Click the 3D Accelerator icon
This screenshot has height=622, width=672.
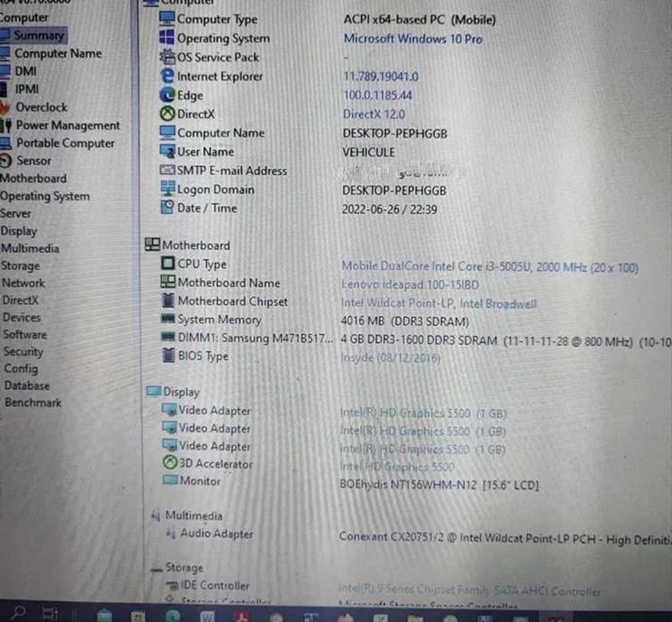click(170, 462)
